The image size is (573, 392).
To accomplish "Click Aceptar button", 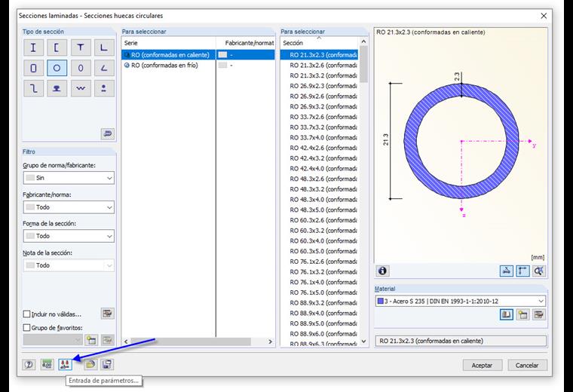I will (482, 365).
